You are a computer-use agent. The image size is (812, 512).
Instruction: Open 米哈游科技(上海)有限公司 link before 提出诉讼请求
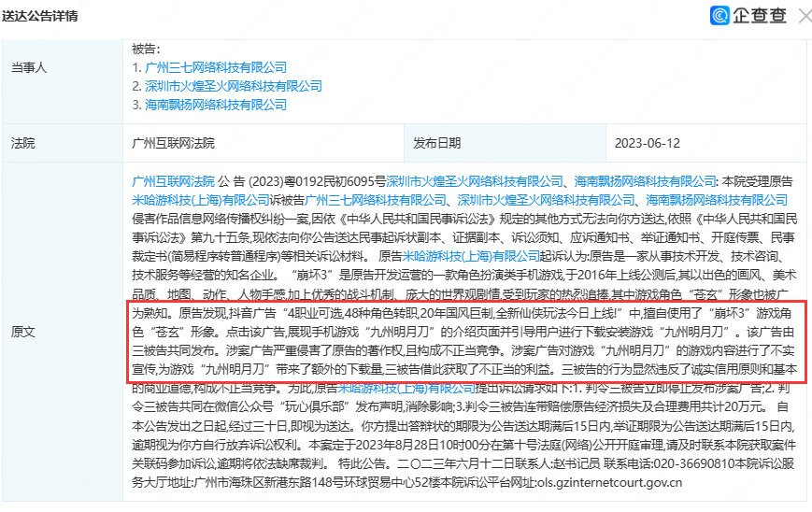[x=406, y=387]
